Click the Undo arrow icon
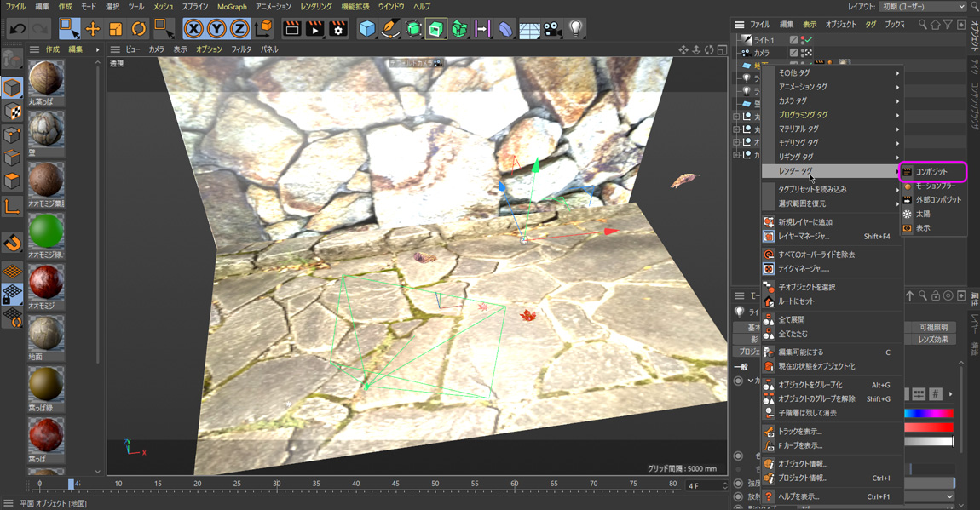980x510 pixels. click(x=17, y=29)
